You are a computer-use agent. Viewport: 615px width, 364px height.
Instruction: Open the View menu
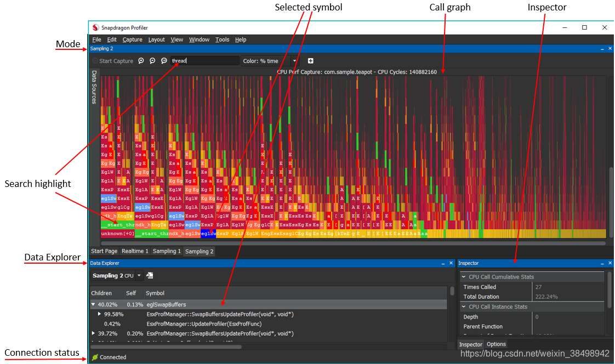point(177,39)
